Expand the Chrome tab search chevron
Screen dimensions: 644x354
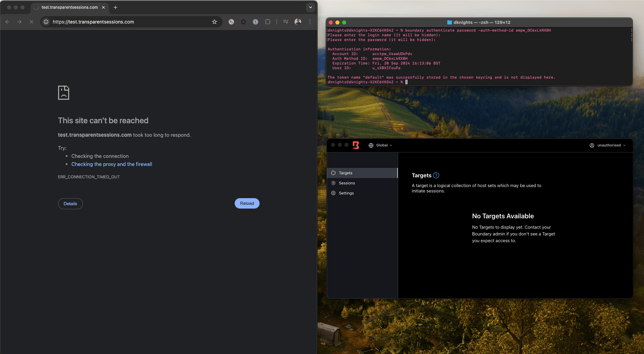pyautogui.click(x=311, y=7)
